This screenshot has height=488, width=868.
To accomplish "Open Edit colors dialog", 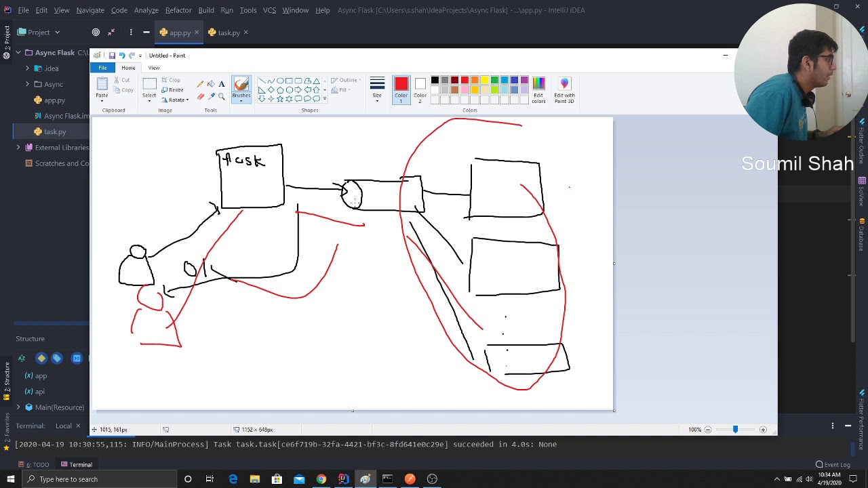I will click(538, 89).
